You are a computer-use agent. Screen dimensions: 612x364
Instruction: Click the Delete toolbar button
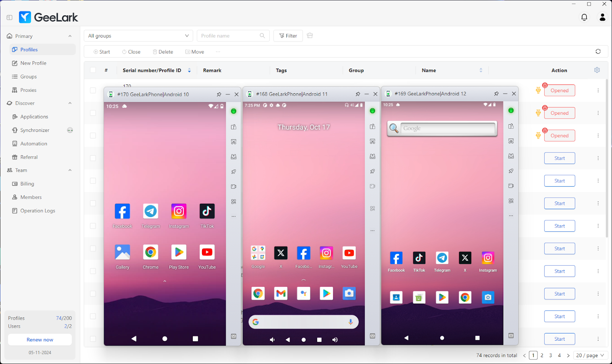[x=163, y=52]
